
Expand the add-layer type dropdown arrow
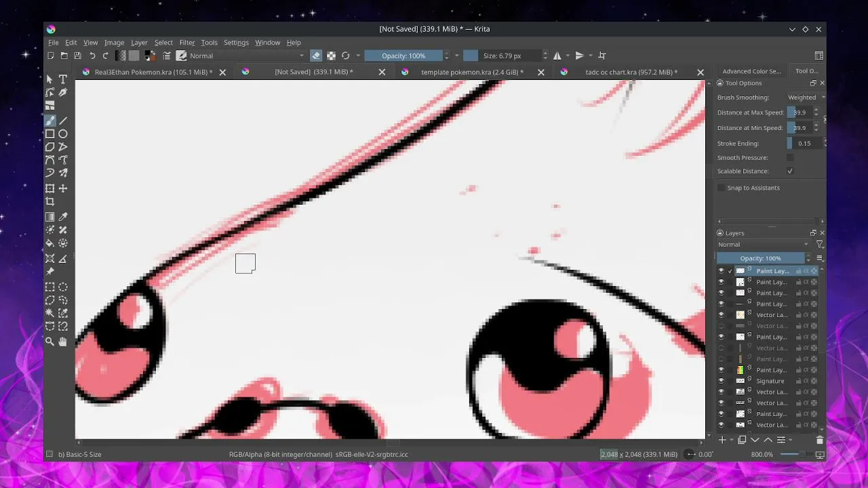tap(731, 440)
